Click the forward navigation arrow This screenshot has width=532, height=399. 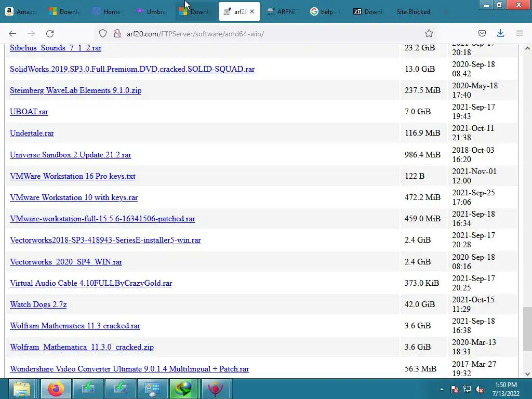click(x=31, y=34)
